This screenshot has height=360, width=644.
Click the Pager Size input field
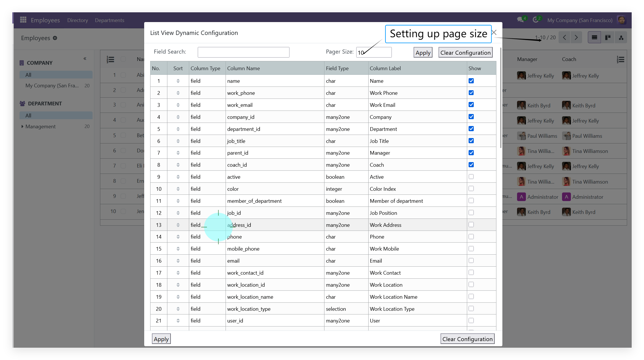pyautogui.click(x=374, y=52)
